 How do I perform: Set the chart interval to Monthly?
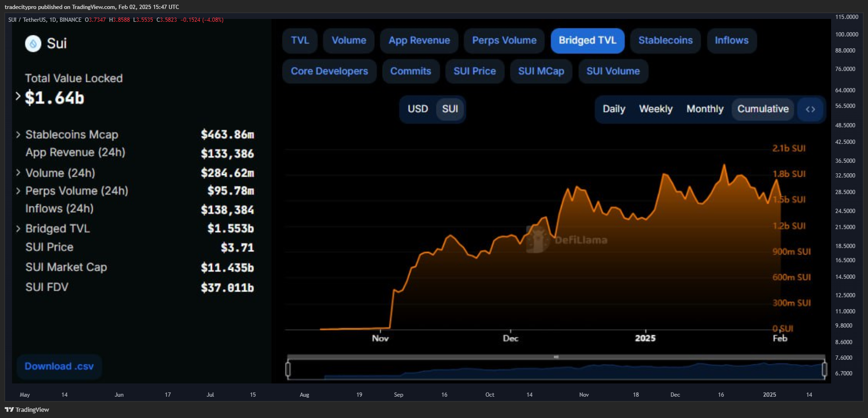coord(705,109)
